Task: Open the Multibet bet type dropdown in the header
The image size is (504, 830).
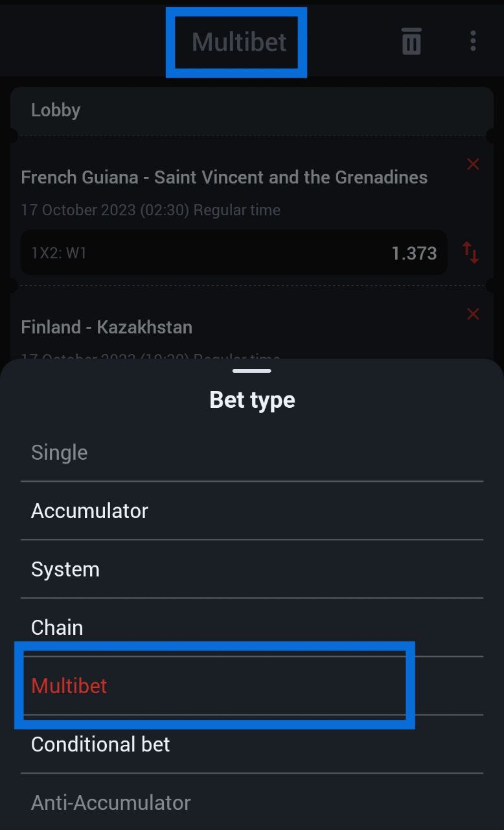Action: pos(239,42)
